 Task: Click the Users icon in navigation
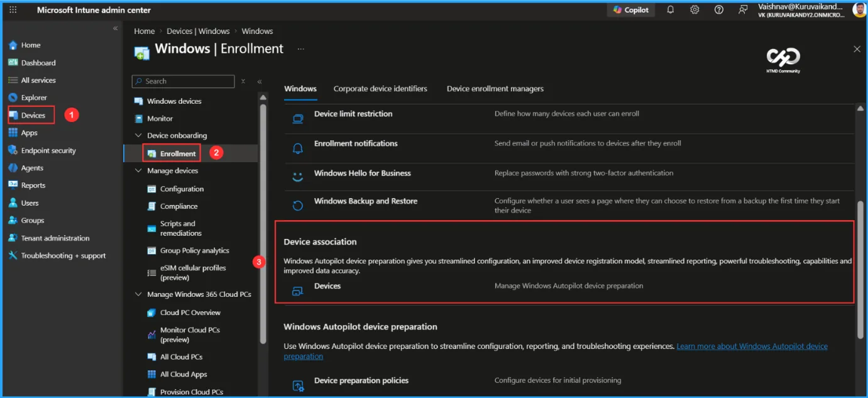[x=13, y=203]
